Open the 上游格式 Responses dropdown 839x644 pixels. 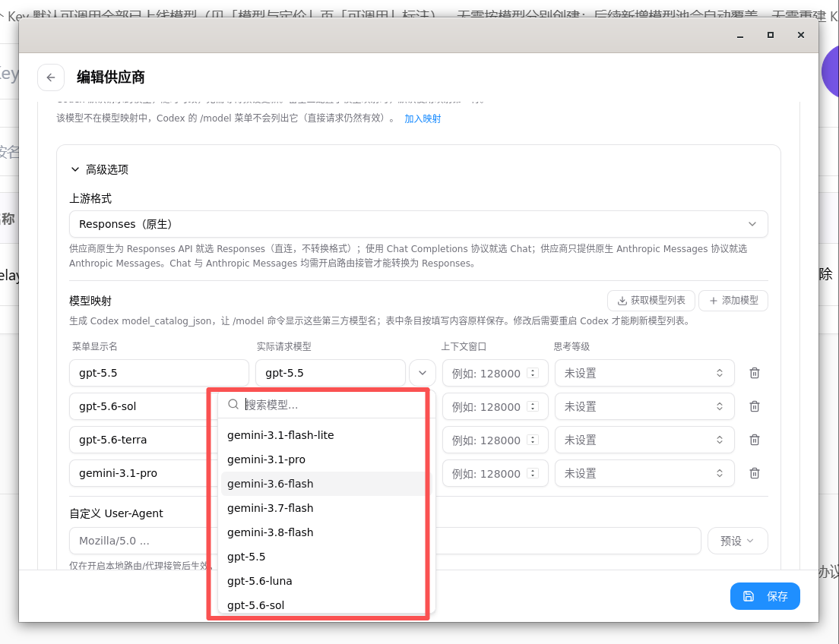419,224
